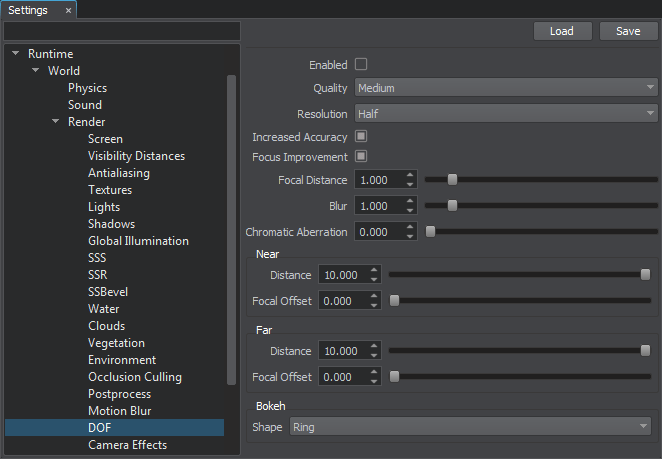The image size is (662, 459).
Task: Collapse the Render tree node
Action: pyautogui.click(x=56, y=122)
